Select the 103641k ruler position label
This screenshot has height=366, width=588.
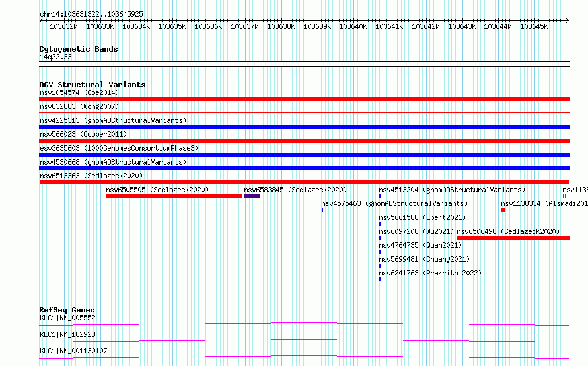click(389, 26)
